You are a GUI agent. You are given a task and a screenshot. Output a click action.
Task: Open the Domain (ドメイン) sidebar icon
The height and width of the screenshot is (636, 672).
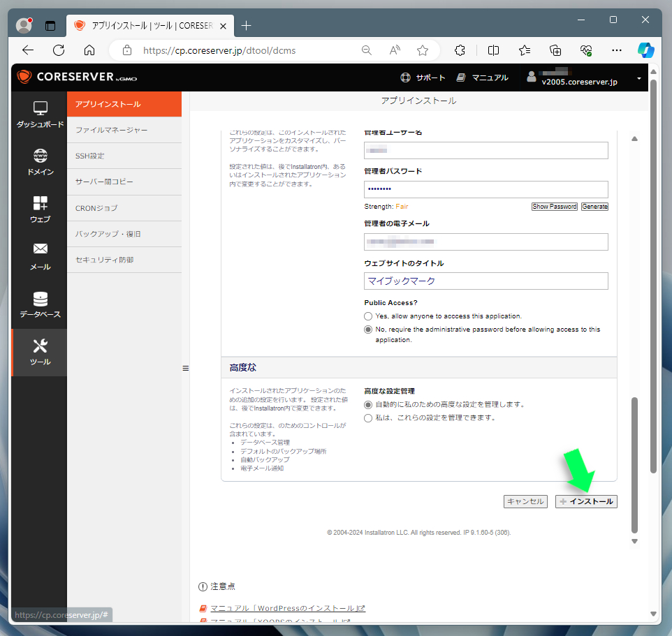coord(40,162)
